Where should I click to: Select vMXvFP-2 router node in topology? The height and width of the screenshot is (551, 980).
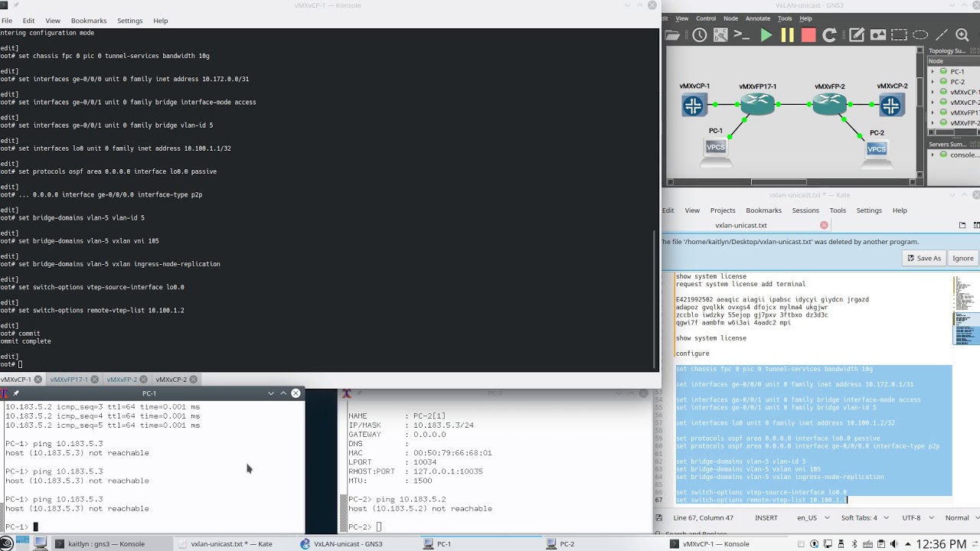[x=829, y=104]
